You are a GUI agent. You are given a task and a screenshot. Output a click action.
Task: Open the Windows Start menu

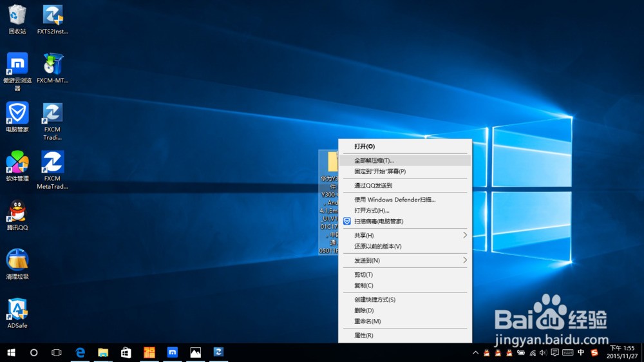pyautogui.click(x=11, y=352)
